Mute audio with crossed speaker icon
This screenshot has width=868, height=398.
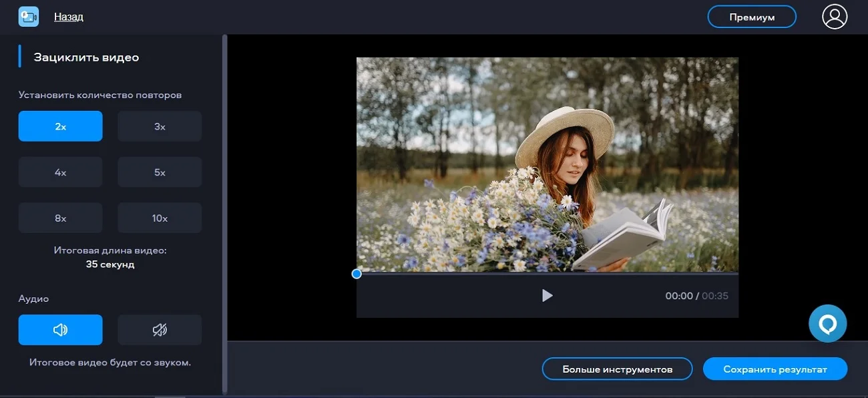pos(160,330)
